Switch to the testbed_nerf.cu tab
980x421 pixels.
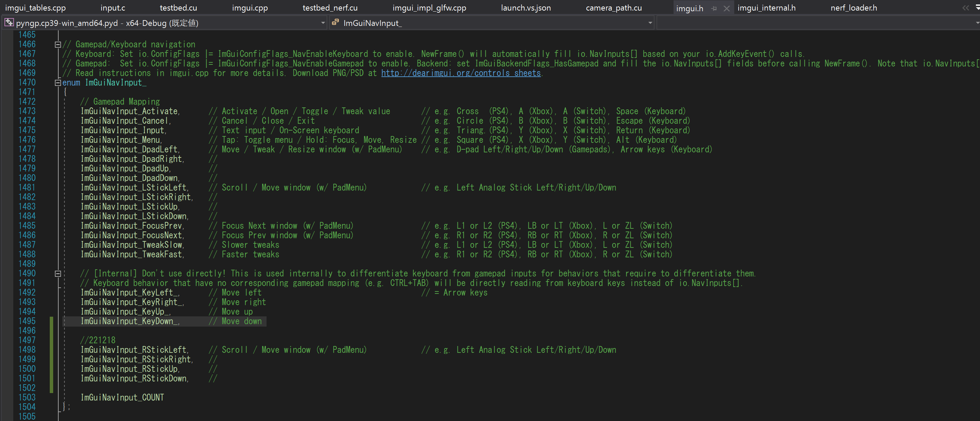tap(330, 8)
